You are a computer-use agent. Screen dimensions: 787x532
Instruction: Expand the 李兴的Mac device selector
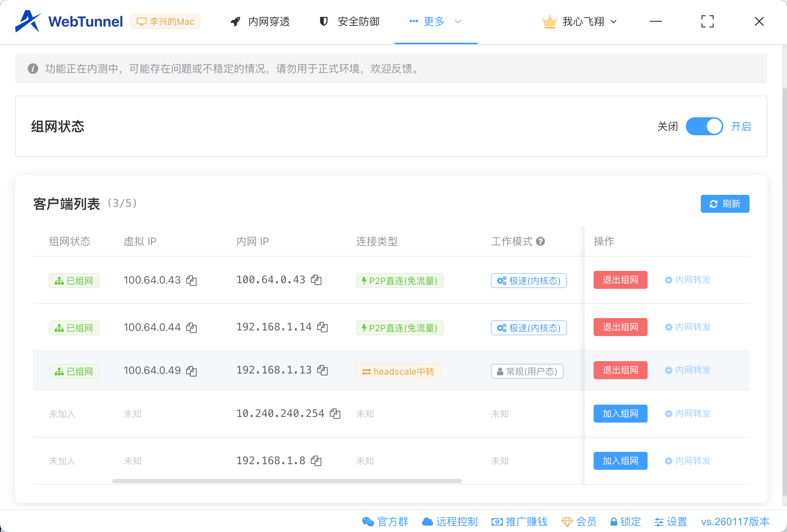point(166,21)
